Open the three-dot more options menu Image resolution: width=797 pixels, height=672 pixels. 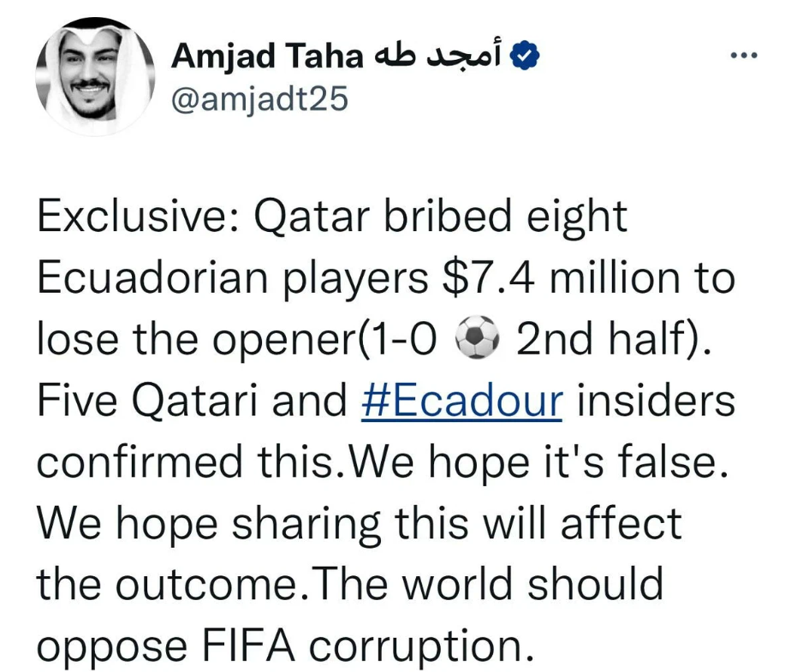pos(744,55)
